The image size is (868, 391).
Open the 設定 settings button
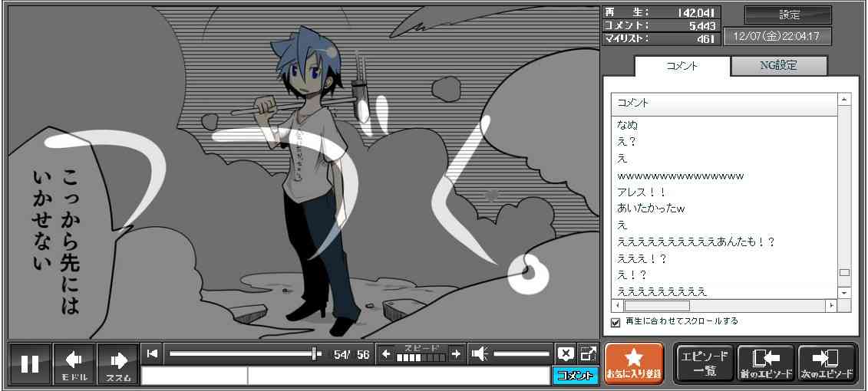(x=788, y=15)
